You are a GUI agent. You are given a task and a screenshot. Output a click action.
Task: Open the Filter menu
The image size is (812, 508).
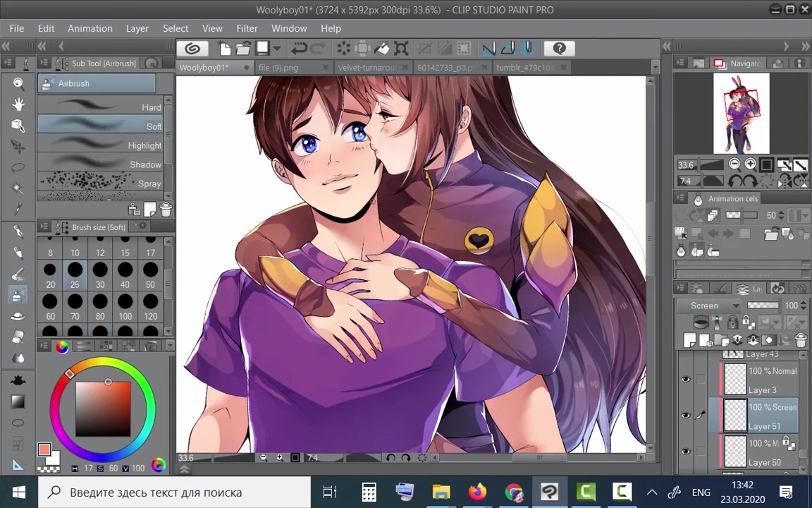tap(247, 28)
